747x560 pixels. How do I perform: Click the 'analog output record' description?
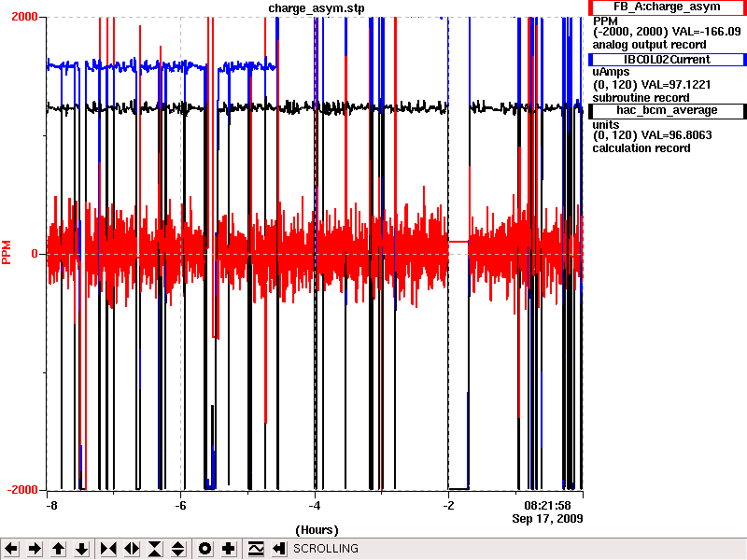click(x=649, y=45)
